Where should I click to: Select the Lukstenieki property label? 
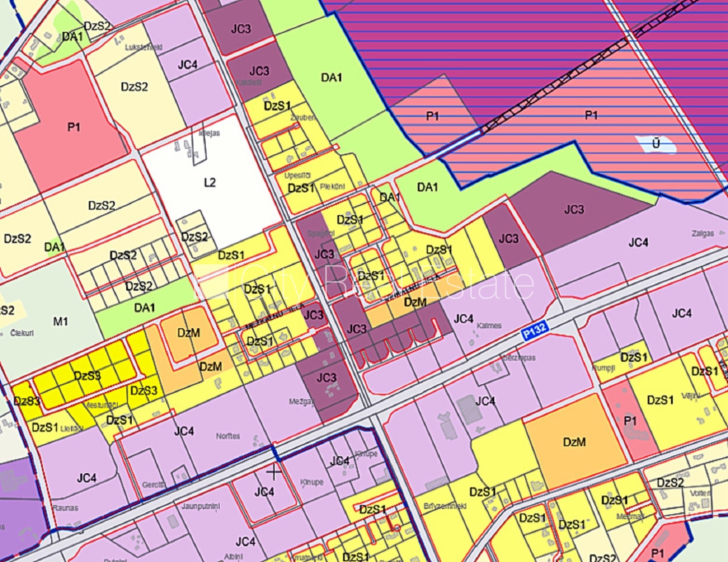click(x=144, y=47)
